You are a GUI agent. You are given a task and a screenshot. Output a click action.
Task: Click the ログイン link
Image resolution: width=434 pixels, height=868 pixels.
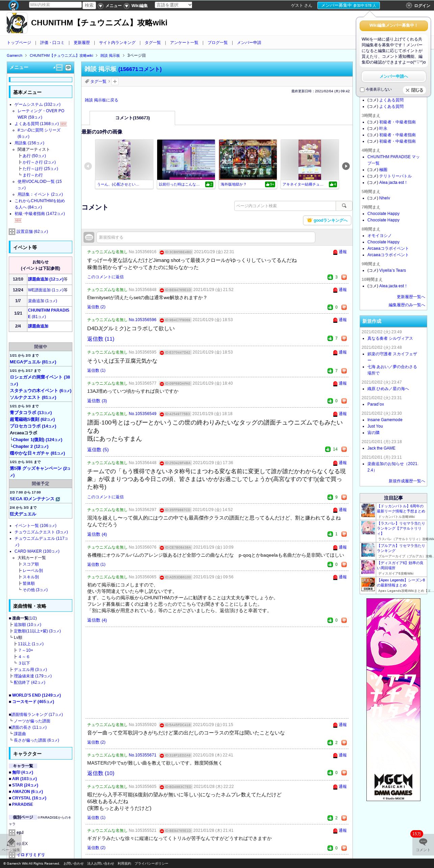pos(422,5)
